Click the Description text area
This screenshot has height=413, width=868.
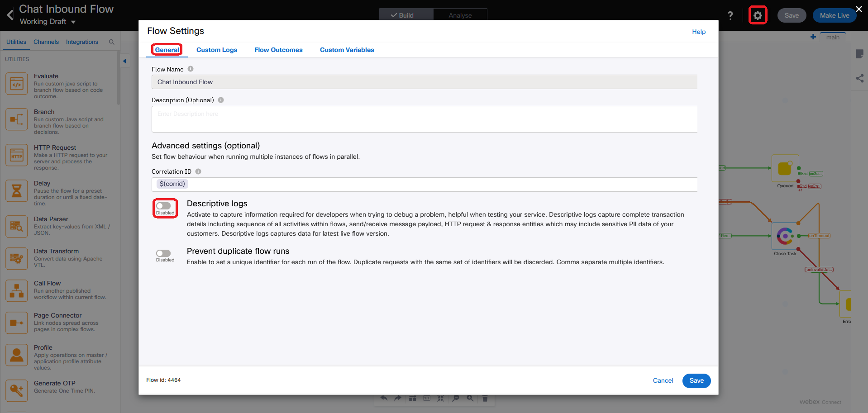(x=424, y=119)
